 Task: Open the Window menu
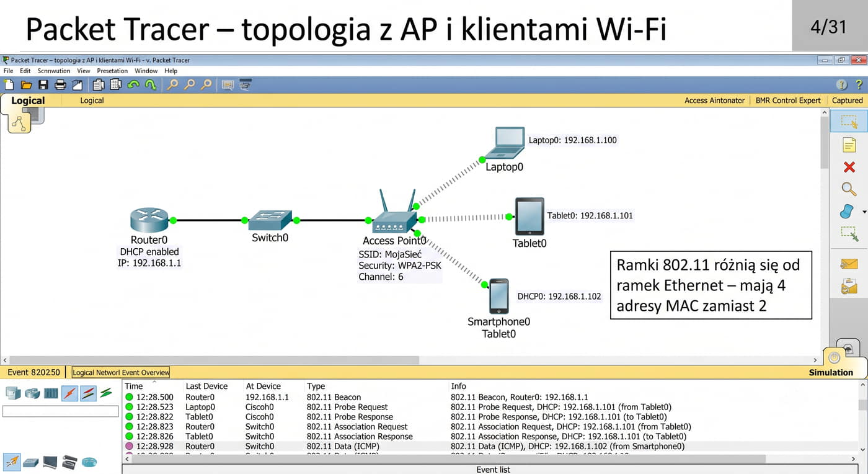146,71
